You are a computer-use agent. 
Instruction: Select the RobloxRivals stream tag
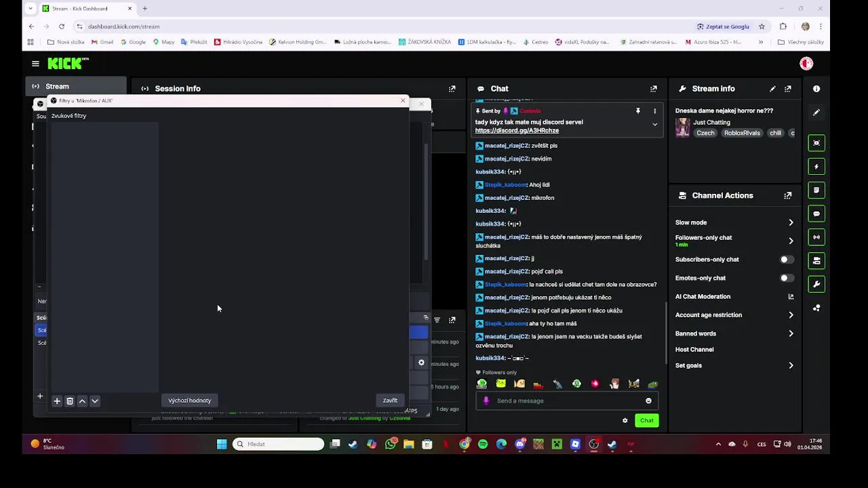click(x=742, y=133)
